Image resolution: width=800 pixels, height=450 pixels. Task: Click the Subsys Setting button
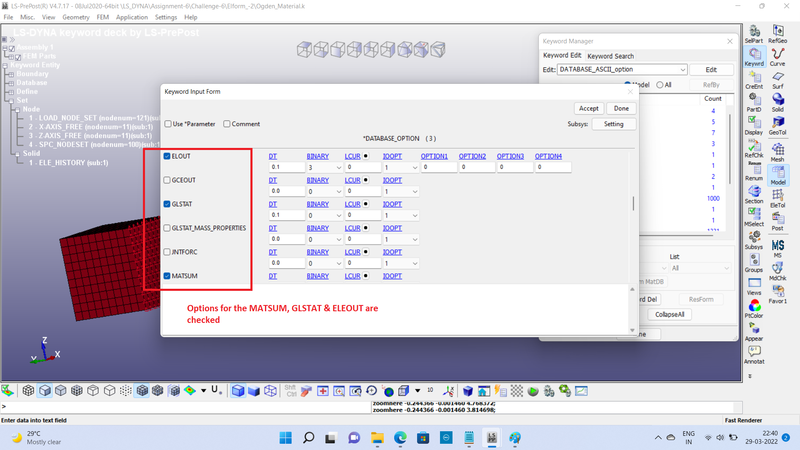[613, 124]
